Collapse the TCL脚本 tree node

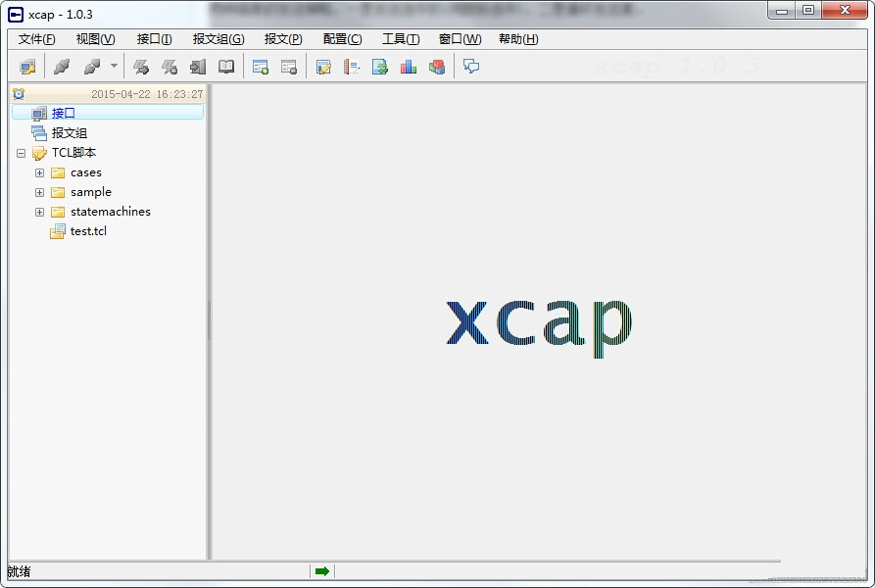click(x=22, y=153)
